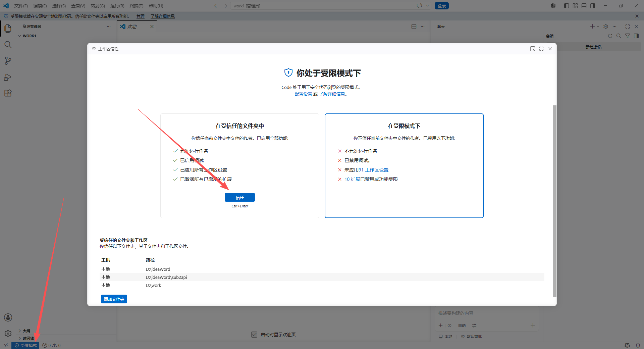Click the Copilot chat icon in title bar

pos(419,6)
